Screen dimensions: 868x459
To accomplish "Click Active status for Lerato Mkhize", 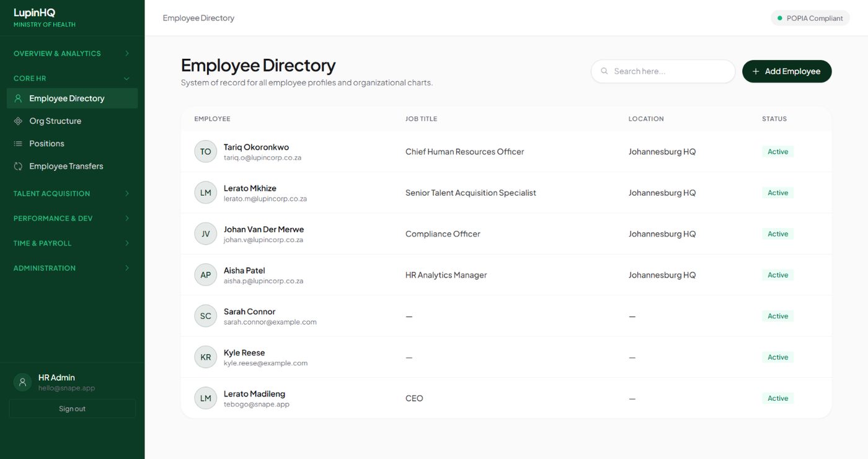I will coord(778,193).
